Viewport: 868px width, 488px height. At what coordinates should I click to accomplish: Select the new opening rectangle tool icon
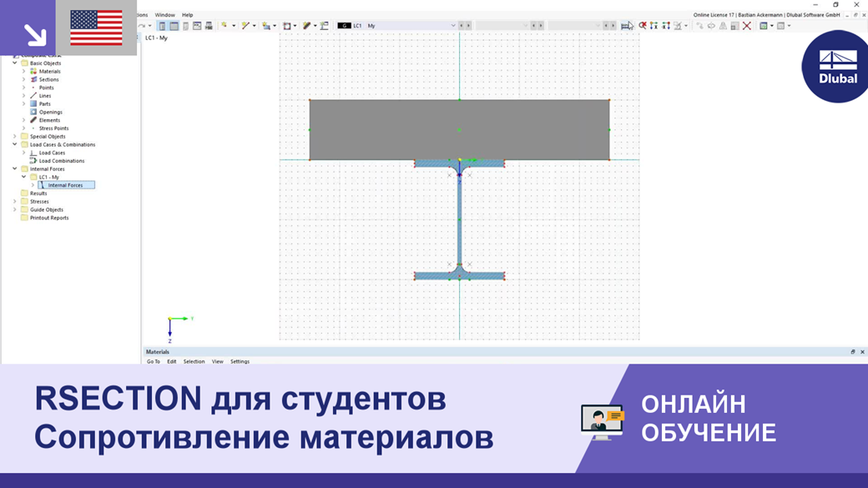pyautogui.click(x=287, y=26)
